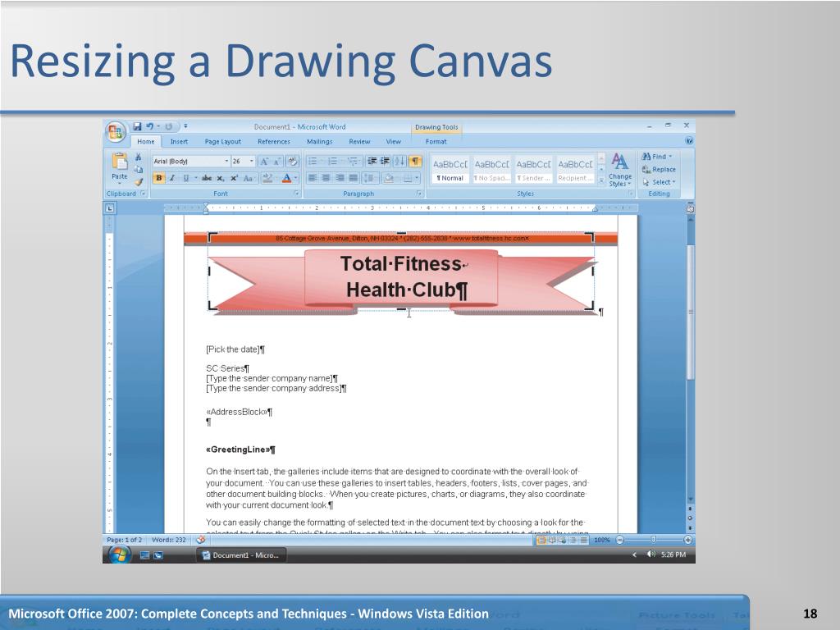Click the Find button
840x630 pixels.
[x=657, y=157]
